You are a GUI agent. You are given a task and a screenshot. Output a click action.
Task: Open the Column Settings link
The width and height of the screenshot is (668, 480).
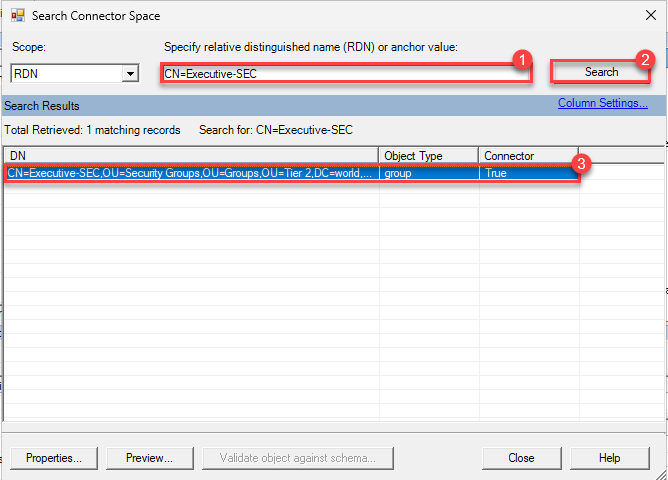[x=602, y=103]
